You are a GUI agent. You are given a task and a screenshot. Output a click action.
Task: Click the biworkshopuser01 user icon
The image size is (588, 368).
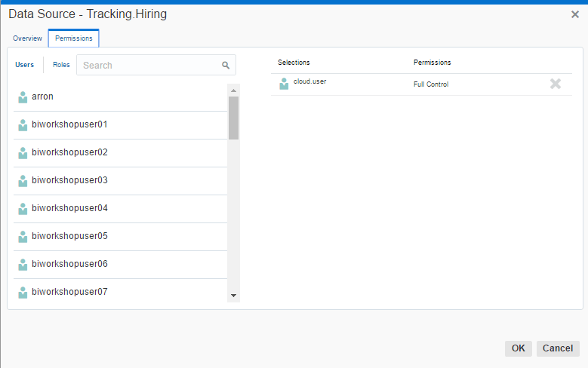coord(23,125)
